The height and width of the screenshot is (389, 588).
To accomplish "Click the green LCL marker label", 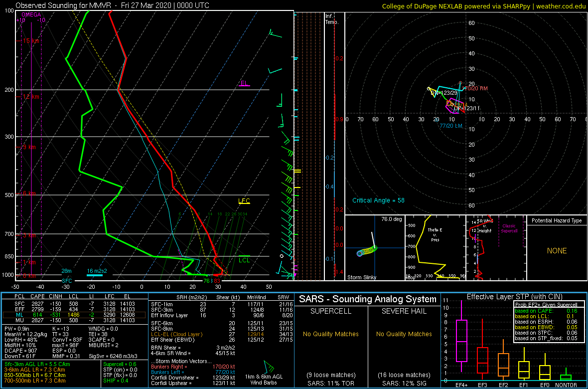I will 244,260.
